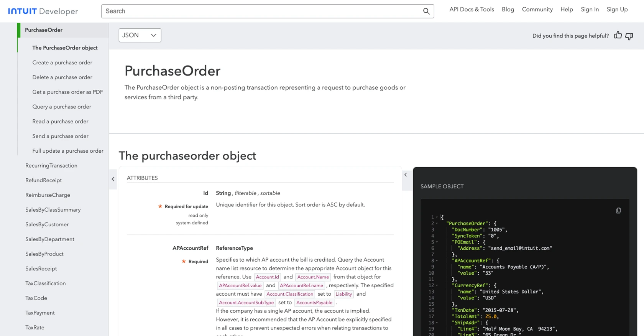Image resolution: width=644 pixels, height=336 pixels.
Task: Click the Account.AccountSubType code tag
Action: pos(246,303)
